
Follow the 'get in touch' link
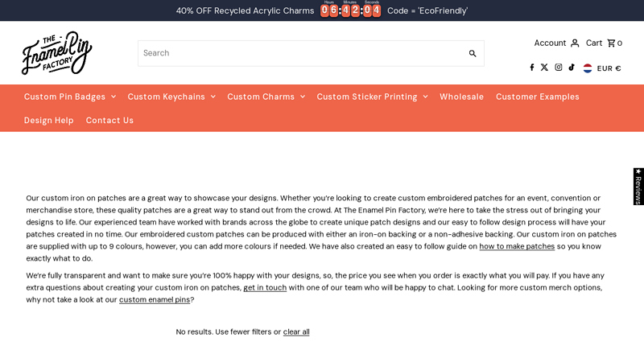coord(265,288)
